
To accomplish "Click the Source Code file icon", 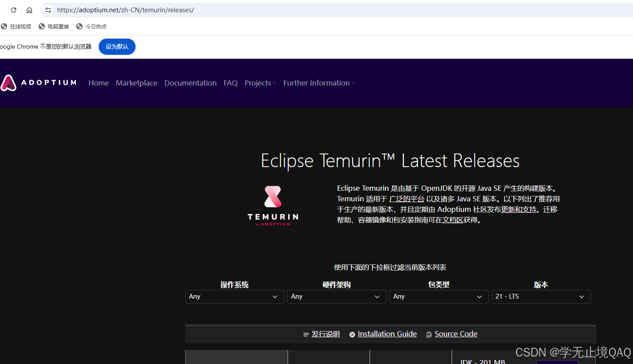I will point(429,335).
